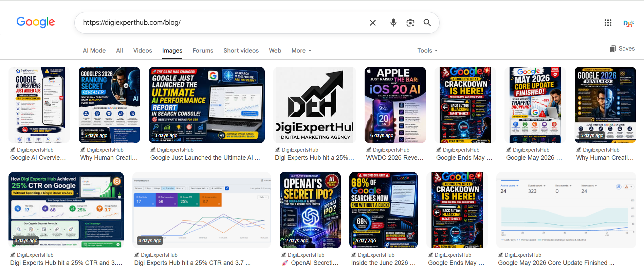Open the OpenAI's Secret IPO thumbnail
This screenshot has height=273, width=644.
(310, 210)
